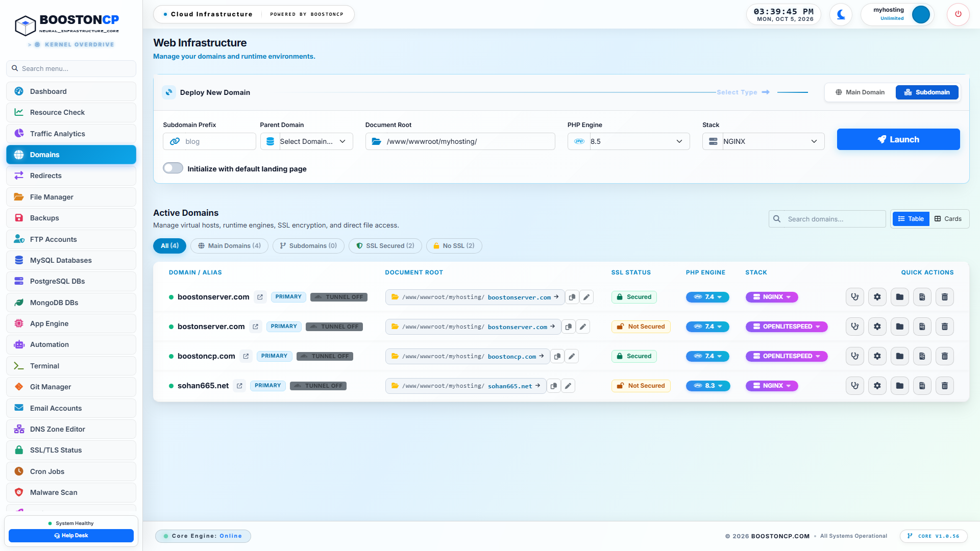Change OPENLITESPEED stack for bostonserver.com
The image size is (980, 551).
787,327
